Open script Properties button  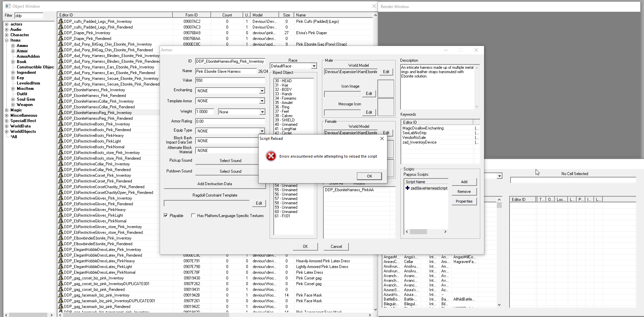(x=464, y=201)
